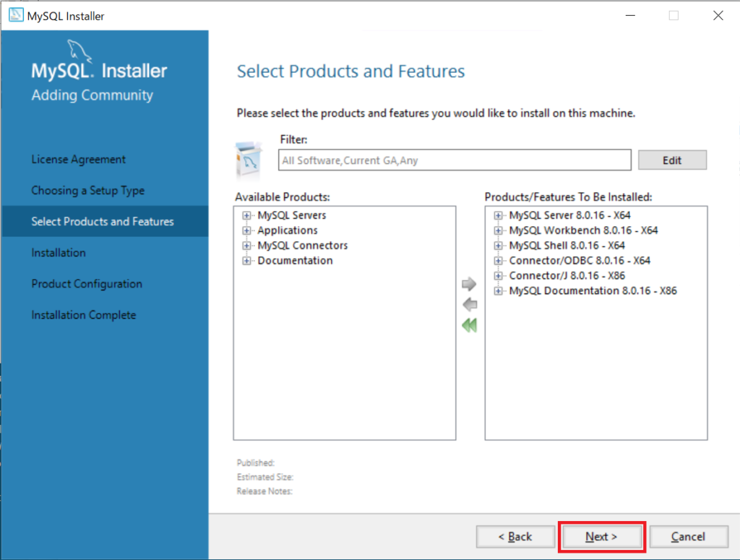The image size is (740, 560).
Task: Click the Filter text field
Action: coord(454,160)
